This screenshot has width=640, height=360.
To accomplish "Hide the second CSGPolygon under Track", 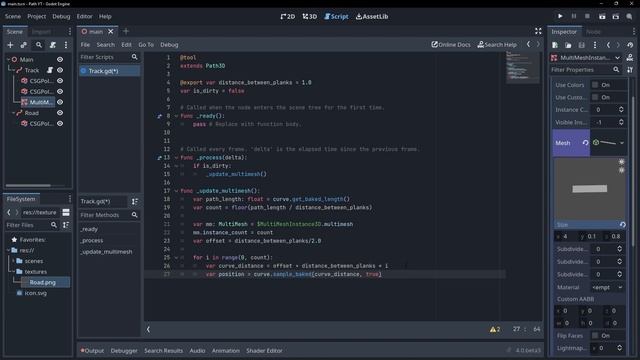I will 60,91.
